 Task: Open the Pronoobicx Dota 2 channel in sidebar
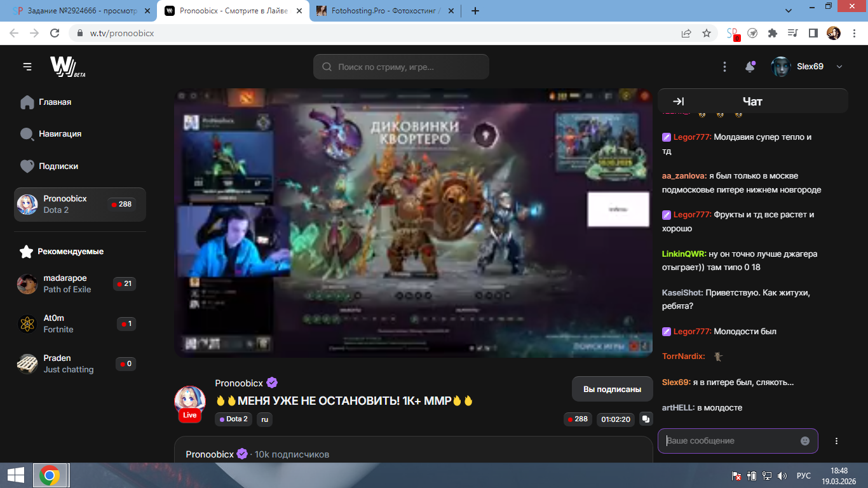tap(80, 205)
